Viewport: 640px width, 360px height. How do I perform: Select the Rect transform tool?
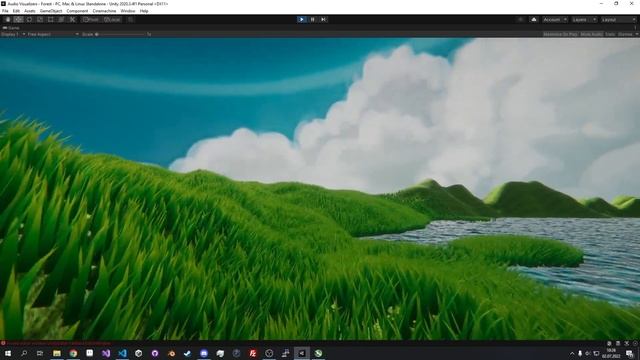(51, 19)
